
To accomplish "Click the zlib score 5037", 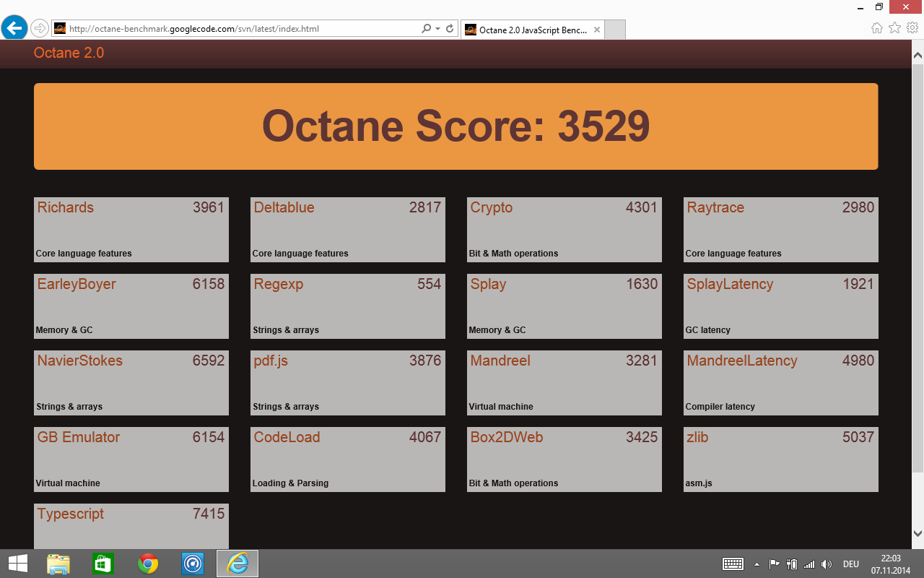I will coord(858,437).
